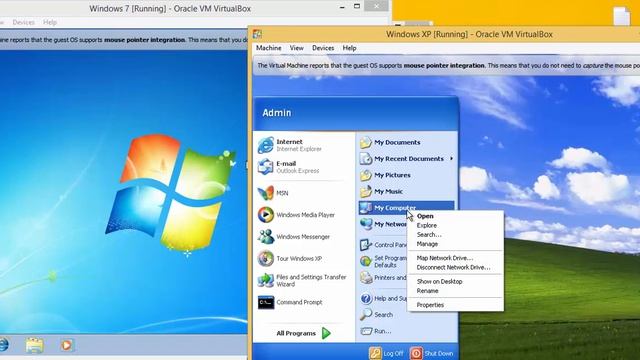Open the Tour Windows XP icon
The width and height of the screenshot is (640, 360).
point(266,258)
